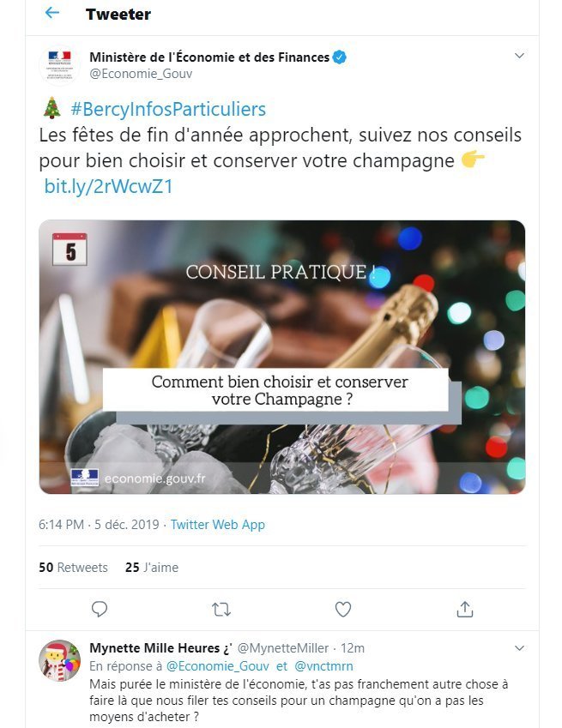562x728 pixels.
Task: Open Mynette Mille Heures avatar
Action: point(59,660)
